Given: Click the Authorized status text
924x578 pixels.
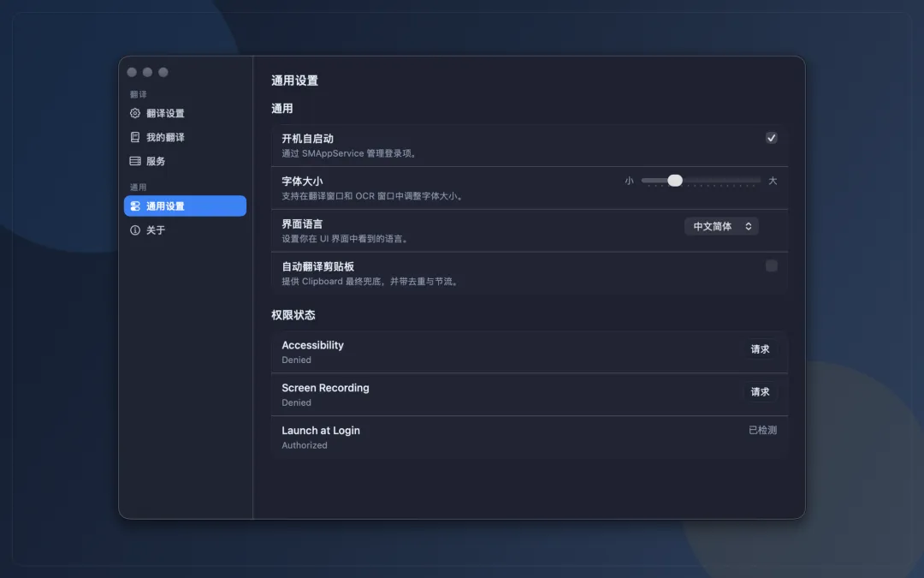Looking at the screenshot, I should [305, 445].
